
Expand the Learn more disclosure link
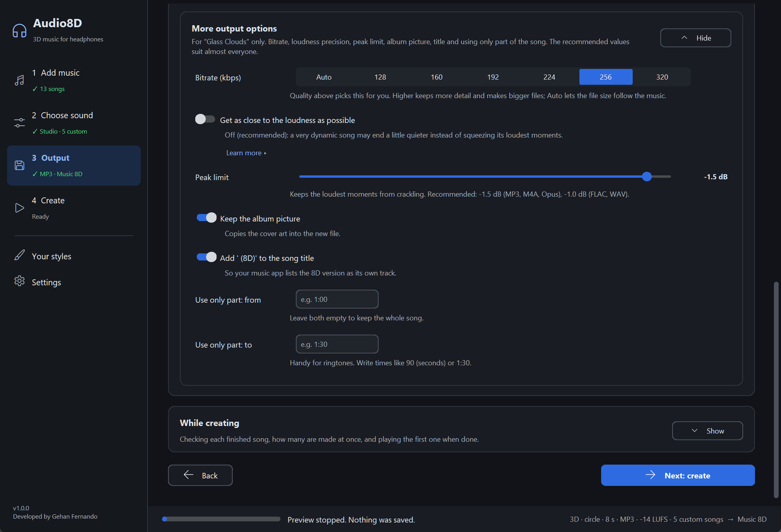click(x=246, y=153)
